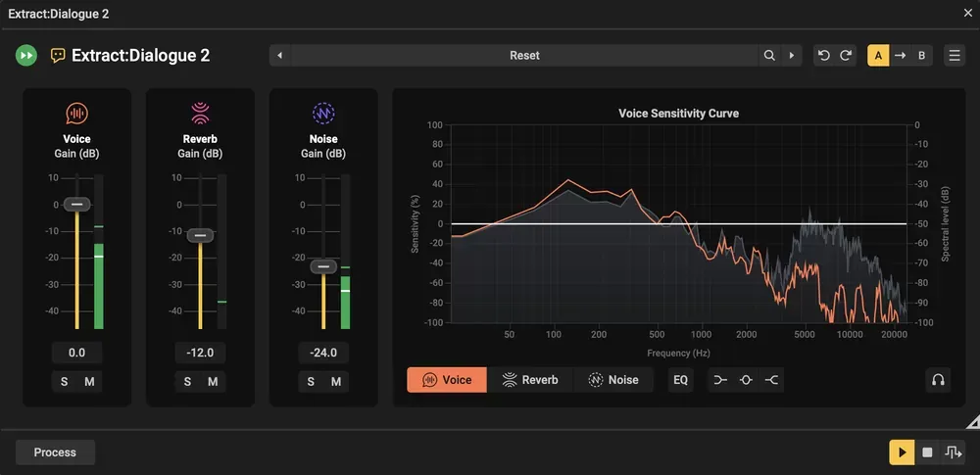
Task: Select the low-shelf curve shape icon
Action: pos(720,380)
